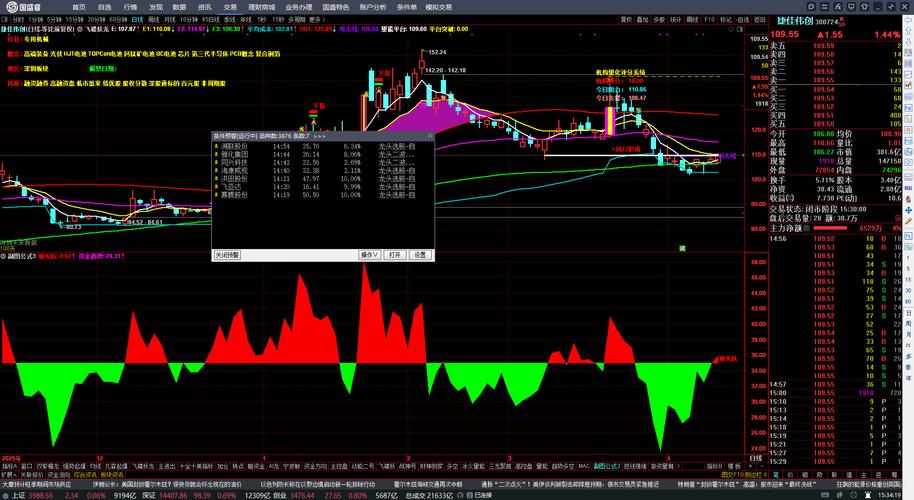
Task: Open F10 company info
Action: tap(709, 19)
